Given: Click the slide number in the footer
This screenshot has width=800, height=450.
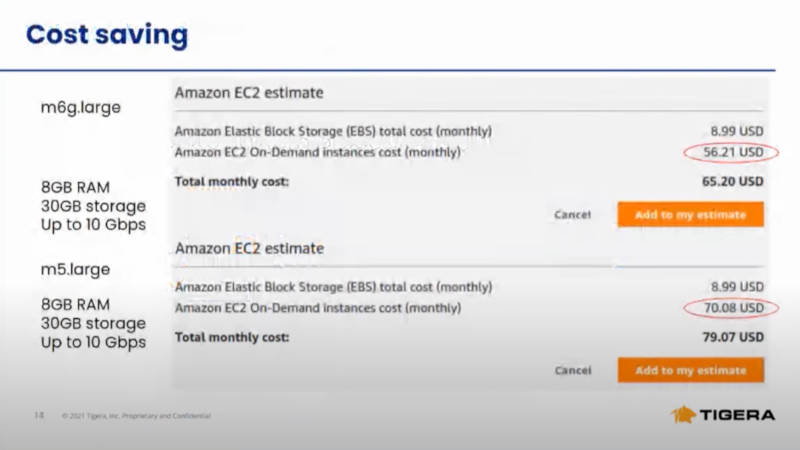Looking at the screenshot, I should [39, 415].
